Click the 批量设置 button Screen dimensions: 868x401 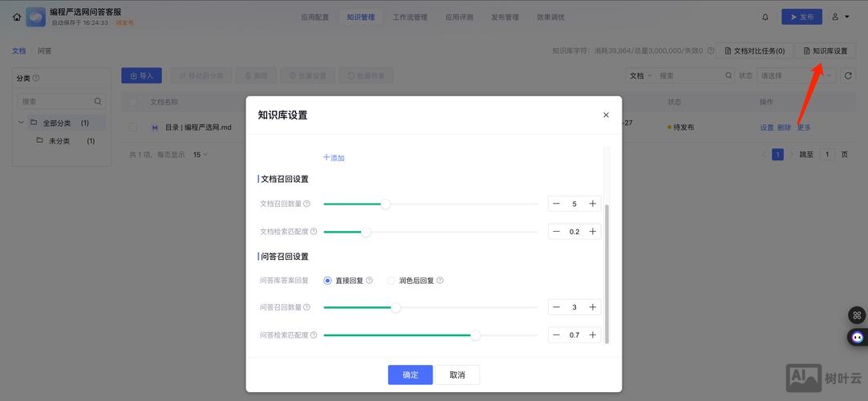(x=308, y=75)
